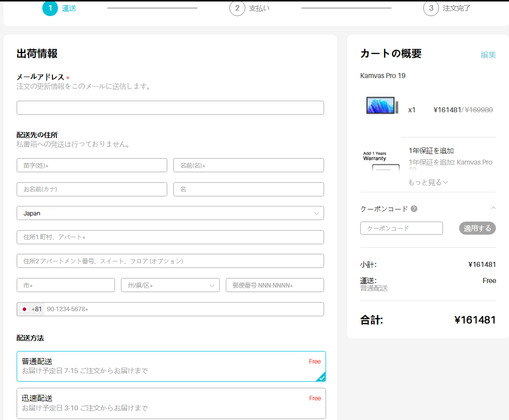Click the step 3 注文完了 circle icon
The width and height of the screenshot is (509, 420).
[x=431, y=8]
